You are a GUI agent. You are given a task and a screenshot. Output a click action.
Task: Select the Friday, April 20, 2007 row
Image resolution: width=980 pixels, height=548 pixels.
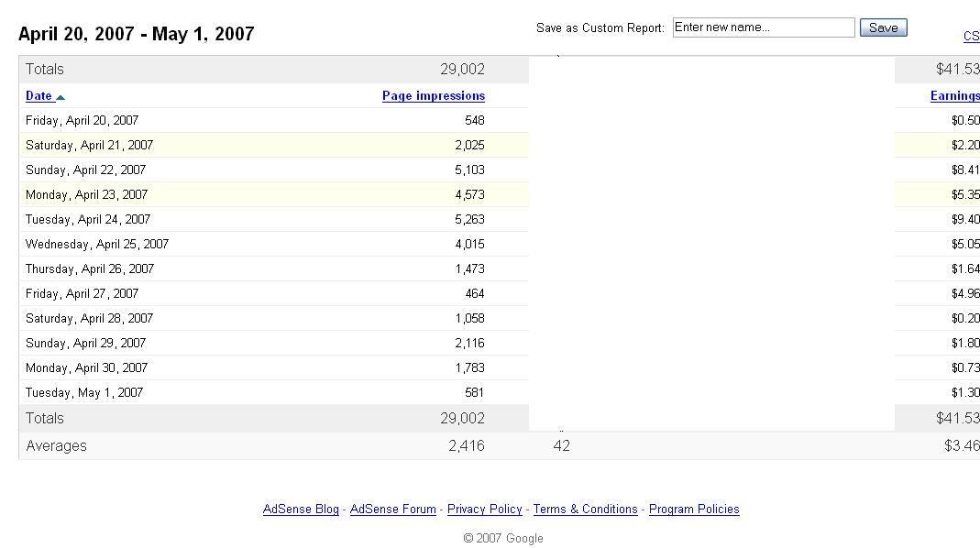[x=274, y=120]
